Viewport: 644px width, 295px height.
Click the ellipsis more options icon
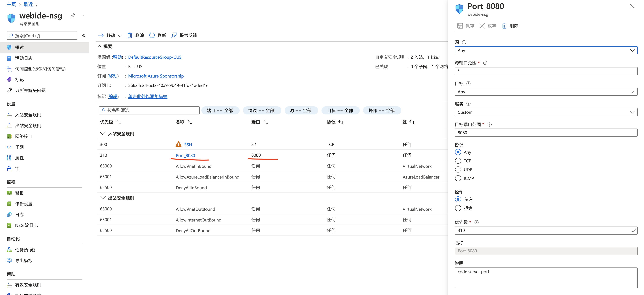tap(84, 16)
